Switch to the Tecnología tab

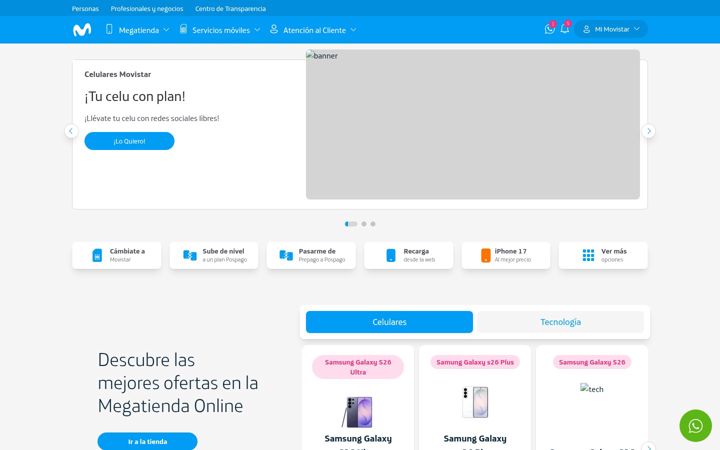(x=561, y=322)
